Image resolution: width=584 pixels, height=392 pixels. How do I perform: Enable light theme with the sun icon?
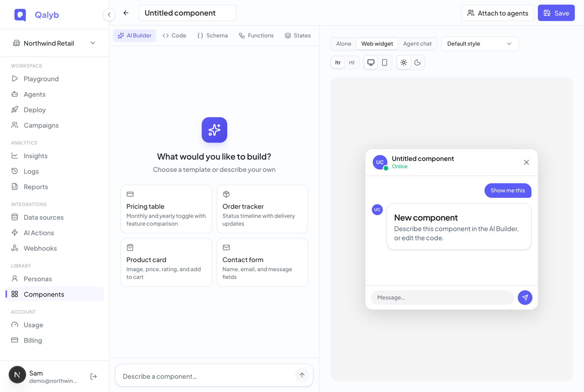(x=404, y=63)
